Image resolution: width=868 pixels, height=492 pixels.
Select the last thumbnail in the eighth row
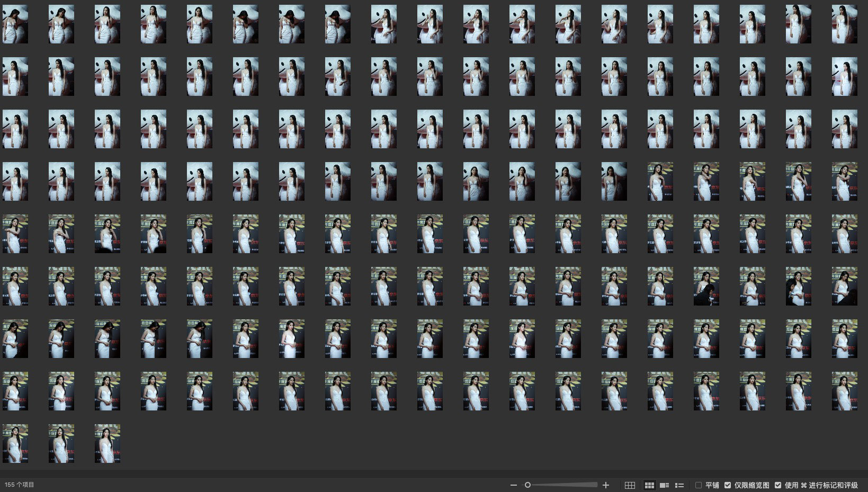point(844,391)
